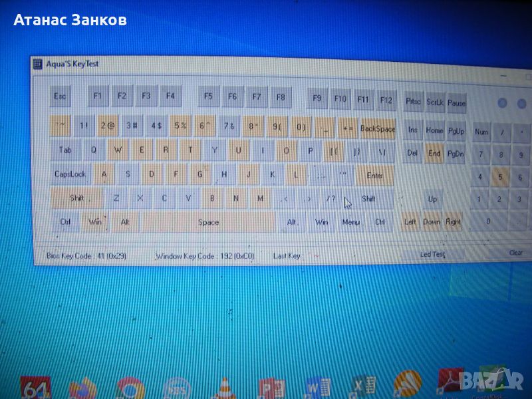
Task: Click the Tab key button
Action: click(x=65, y=150)
